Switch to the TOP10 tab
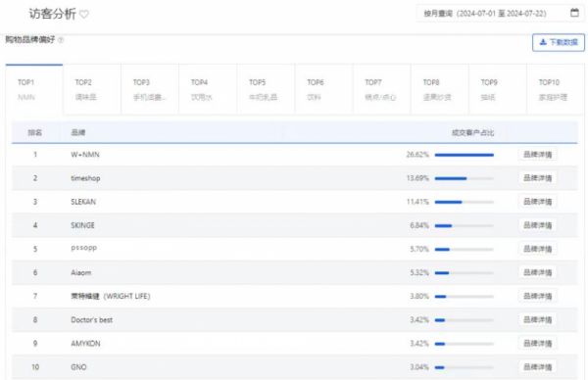The width and height of the screenshot is (588, 380). point(555,89)
